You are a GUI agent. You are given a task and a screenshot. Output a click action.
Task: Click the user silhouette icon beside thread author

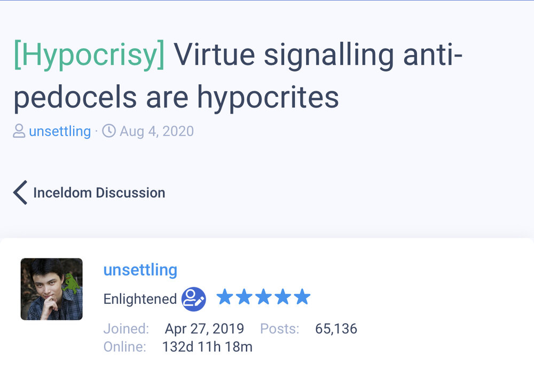(19, 131)
